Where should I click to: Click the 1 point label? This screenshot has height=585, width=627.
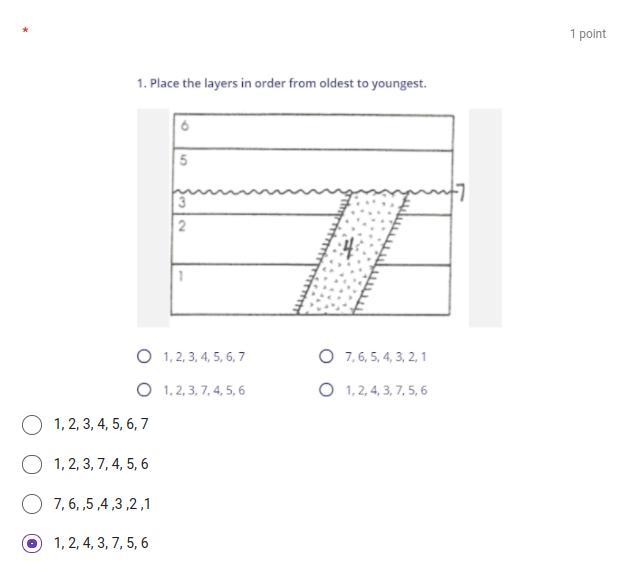point(588,33)
